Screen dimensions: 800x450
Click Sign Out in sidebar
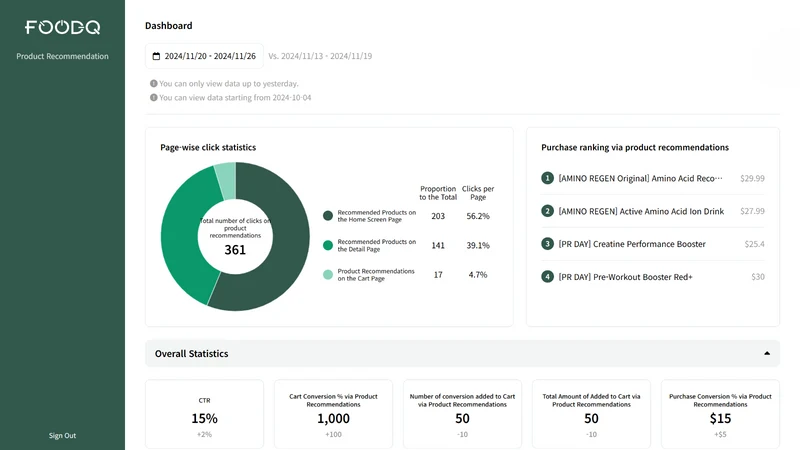62,435
